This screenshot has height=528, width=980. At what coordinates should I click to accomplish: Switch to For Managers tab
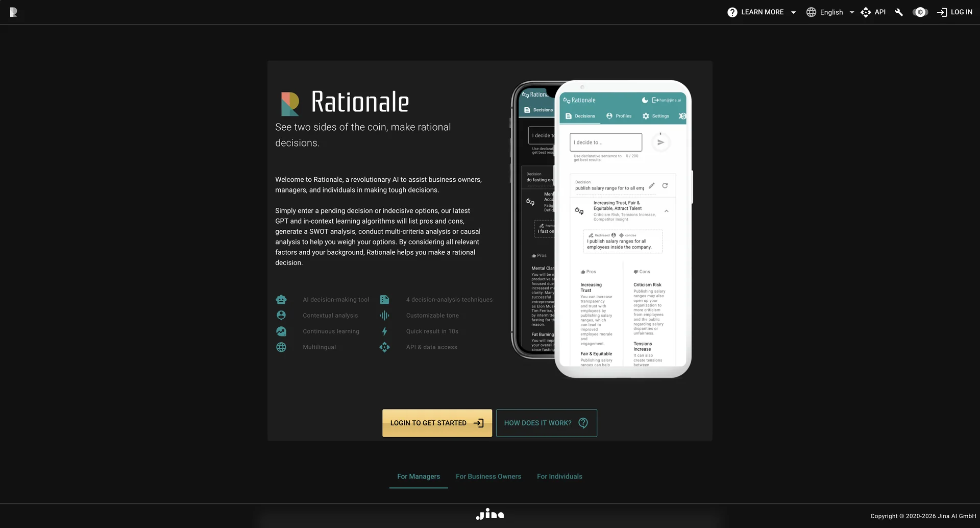[419, 476]
